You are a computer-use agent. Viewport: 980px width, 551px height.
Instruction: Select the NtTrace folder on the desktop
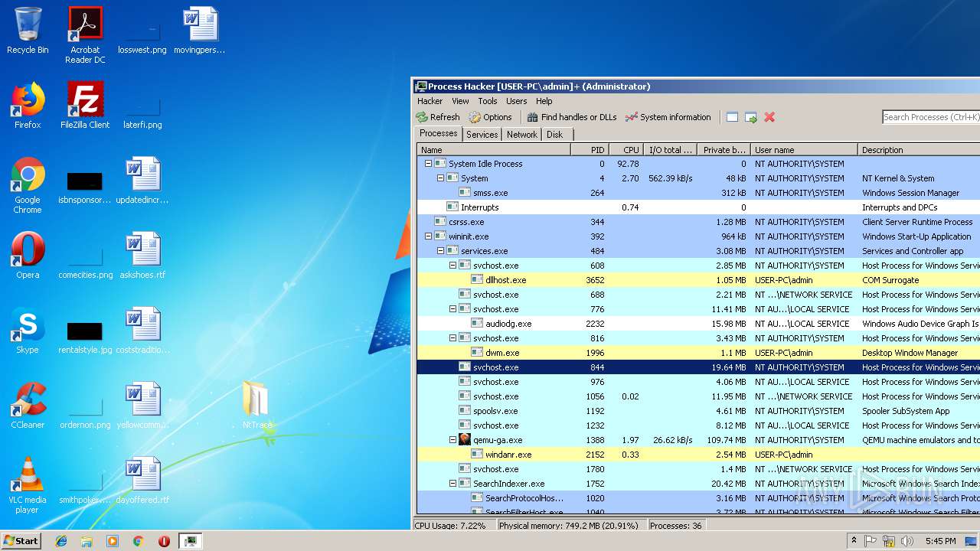point(257,406)
